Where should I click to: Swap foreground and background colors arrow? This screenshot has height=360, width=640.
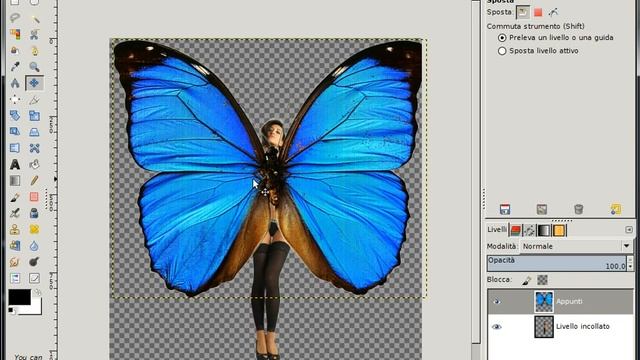38,292
